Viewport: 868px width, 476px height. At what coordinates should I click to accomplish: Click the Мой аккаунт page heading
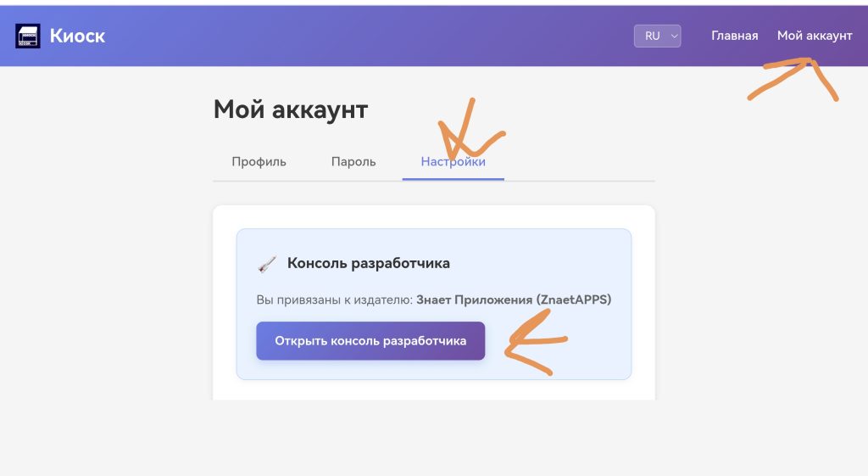coord(290,109)
